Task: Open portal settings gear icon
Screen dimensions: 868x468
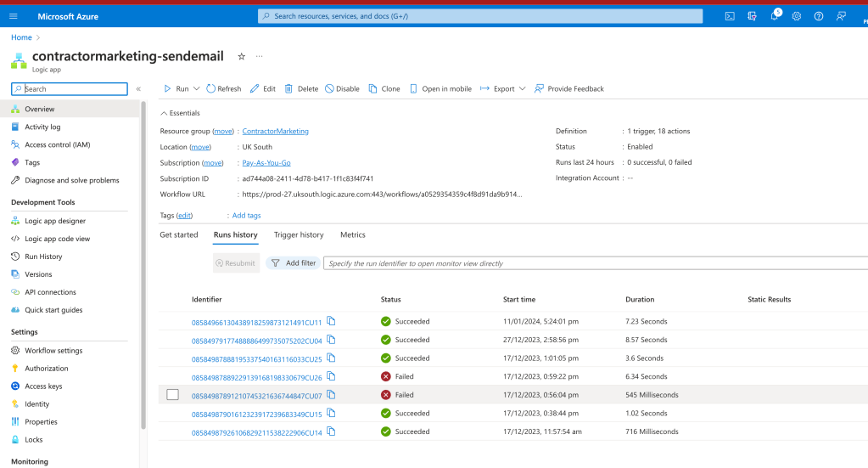Action: pyautogui.click(x=796, y=16)
